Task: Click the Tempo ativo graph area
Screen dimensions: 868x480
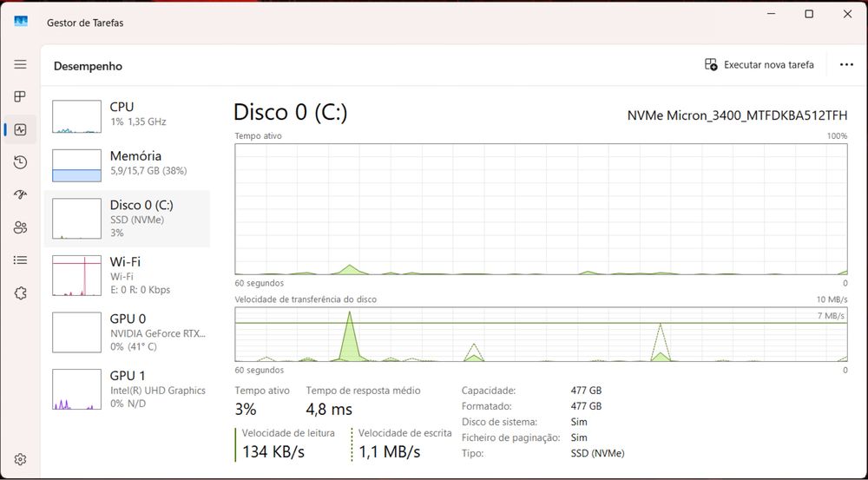Action: click(x=541, y=209)
